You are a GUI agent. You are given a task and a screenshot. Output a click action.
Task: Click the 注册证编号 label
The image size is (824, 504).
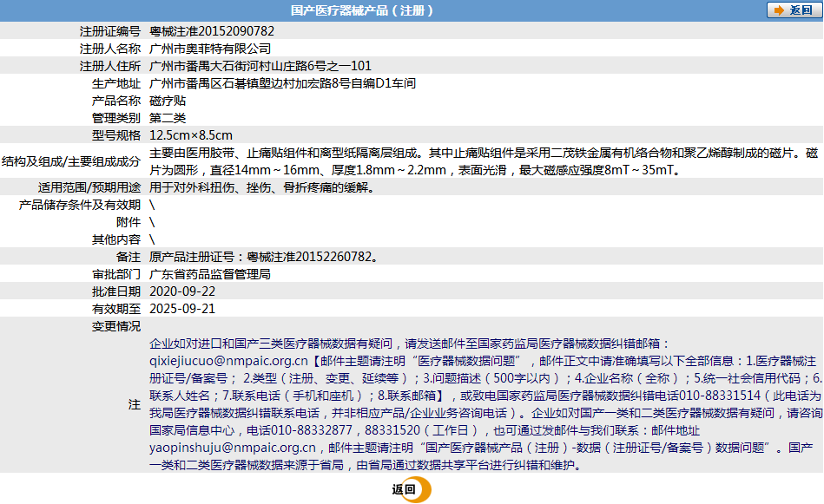pyautogui.click(x=109, y=31)
